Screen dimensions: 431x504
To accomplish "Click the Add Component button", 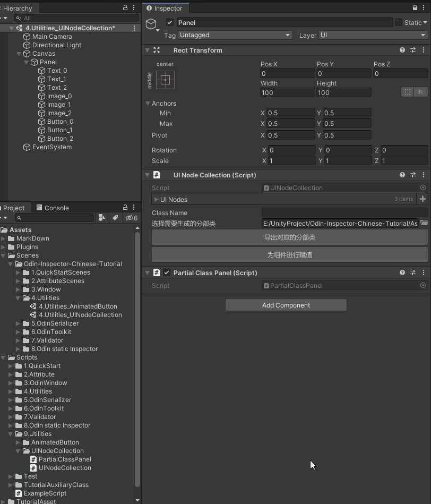I will [x=286, y=305].
